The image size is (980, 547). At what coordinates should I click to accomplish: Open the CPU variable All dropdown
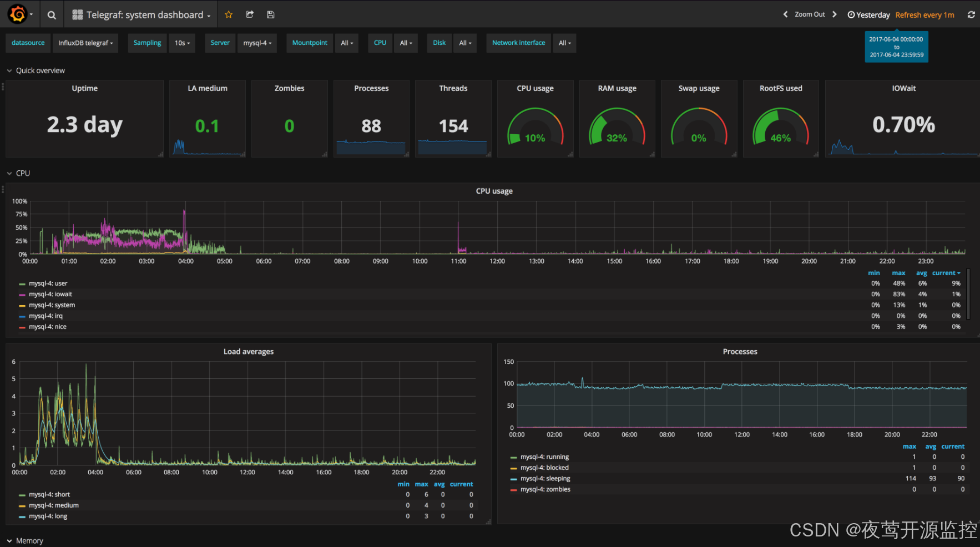click(x=406, y=43)
